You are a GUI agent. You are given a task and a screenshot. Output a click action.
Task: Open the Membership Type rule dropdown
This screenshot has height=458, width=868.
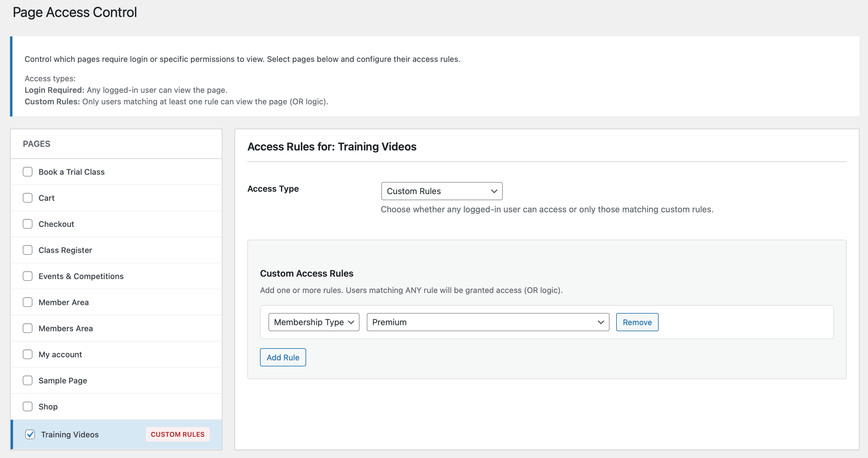[314, 322]
